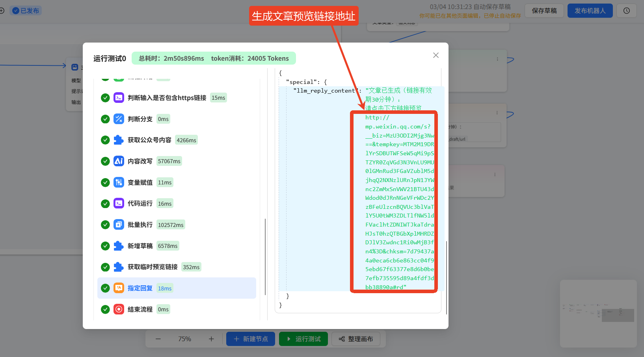
Task: Click the puzzle icon for 获取临时预览链接
Action: (x=119, y=267)
